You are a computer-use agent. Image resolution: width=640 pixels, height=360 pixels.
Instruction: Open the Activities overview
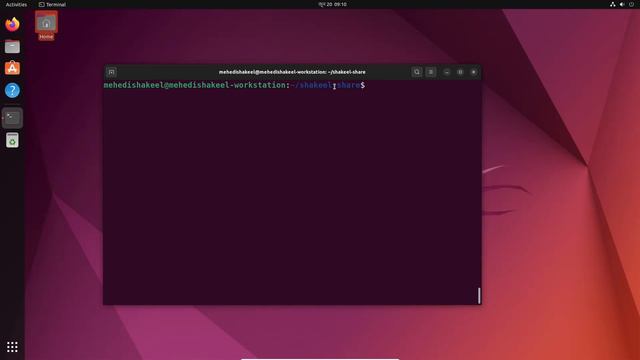click(x=16, y=4)
